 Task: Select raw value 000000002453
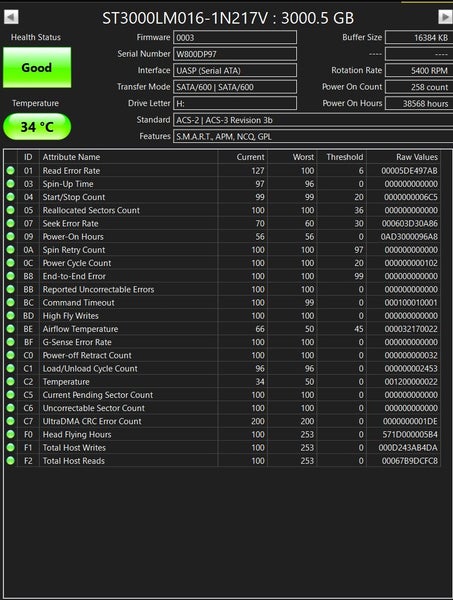pyautogui.click(x=411, y=368)
